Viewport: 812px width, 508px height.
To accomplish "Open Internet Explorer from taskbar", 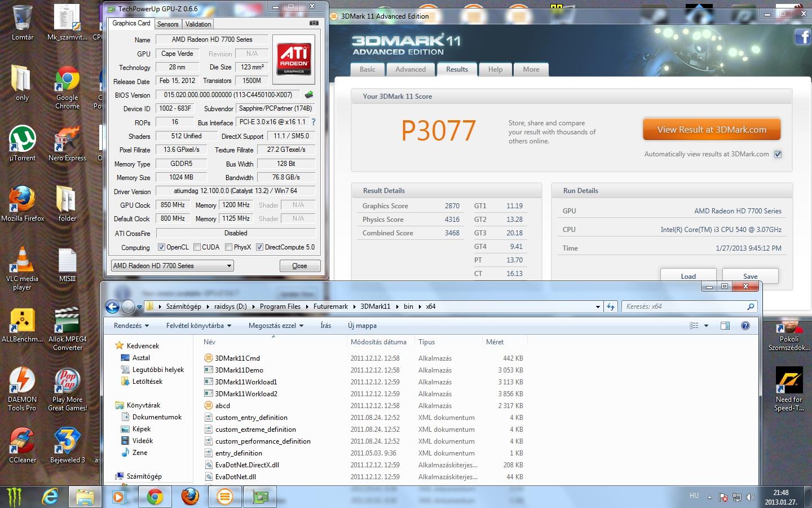I will pos(50,497).
